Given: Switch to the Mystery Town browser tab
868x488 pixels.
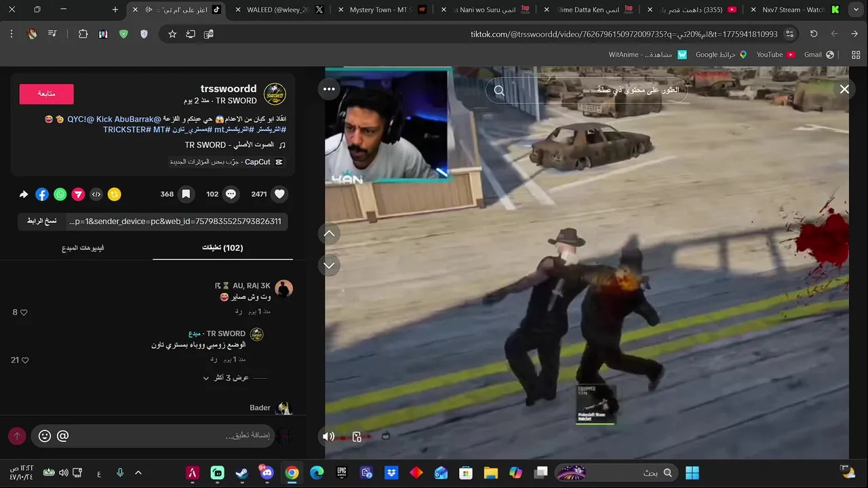Looking at the screenshot, I should pos(381,9).
